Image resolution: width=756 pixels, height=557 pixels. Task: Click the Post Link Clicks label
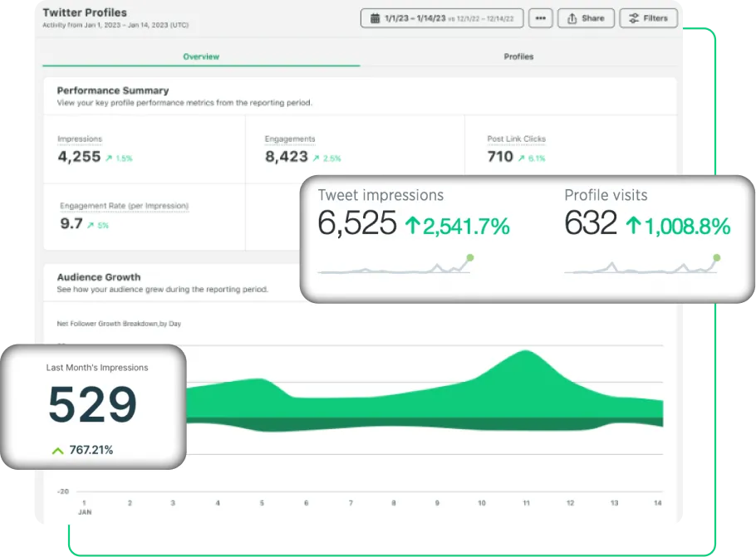pos(517,139)
